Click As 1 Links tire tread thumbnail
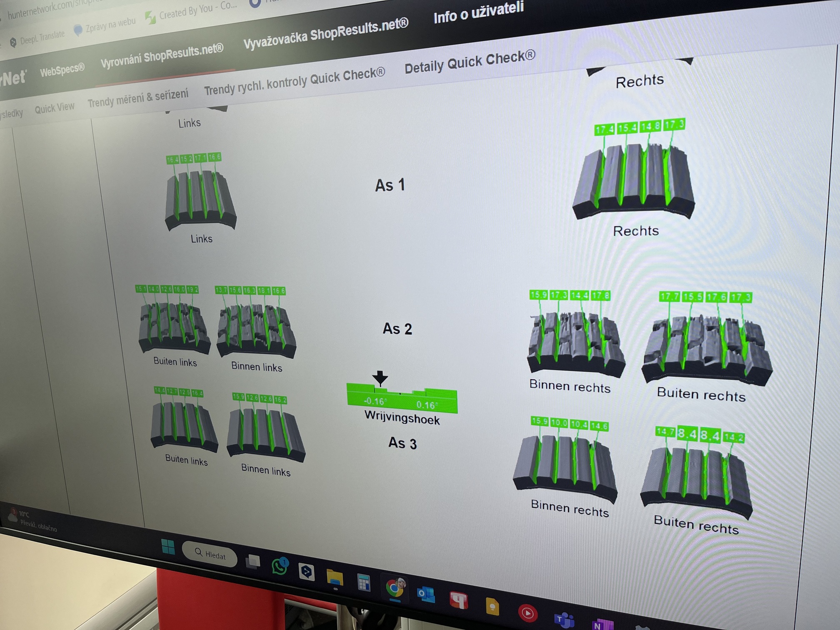The width and height of the screenshot is (840, 630). click(x=200, y=198)
